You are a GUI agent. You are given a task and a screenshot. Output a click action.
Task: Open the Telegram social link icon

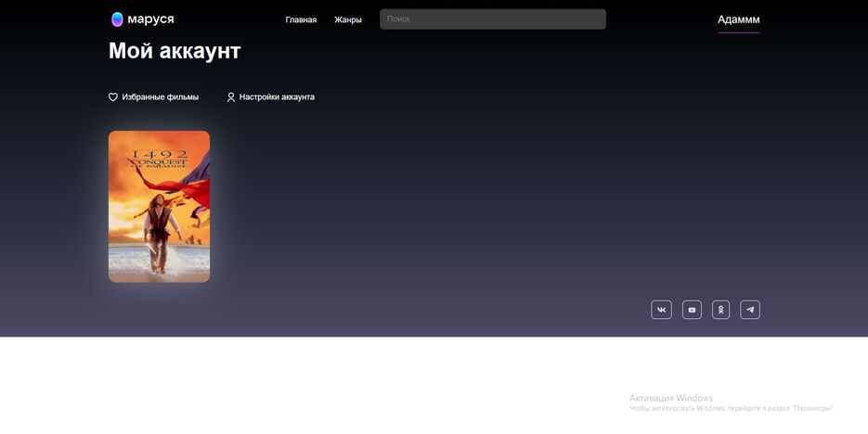click(x=750, y=310)
